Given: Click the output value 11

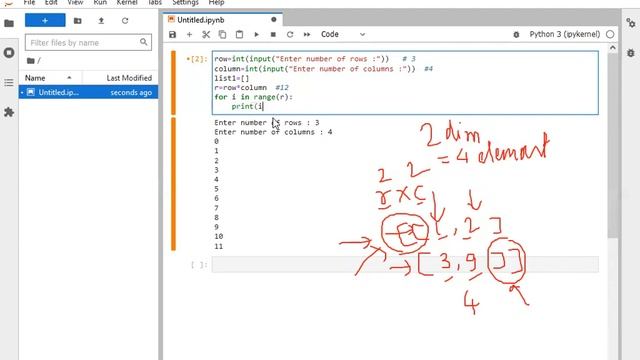Looking at the screenshot, I should [218, 246].
